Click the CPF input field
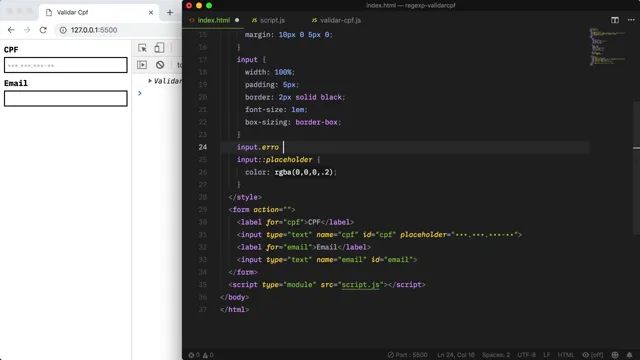The height and width of the screenshot is (360, 640). pyautogui.click(x=66, y=65)
